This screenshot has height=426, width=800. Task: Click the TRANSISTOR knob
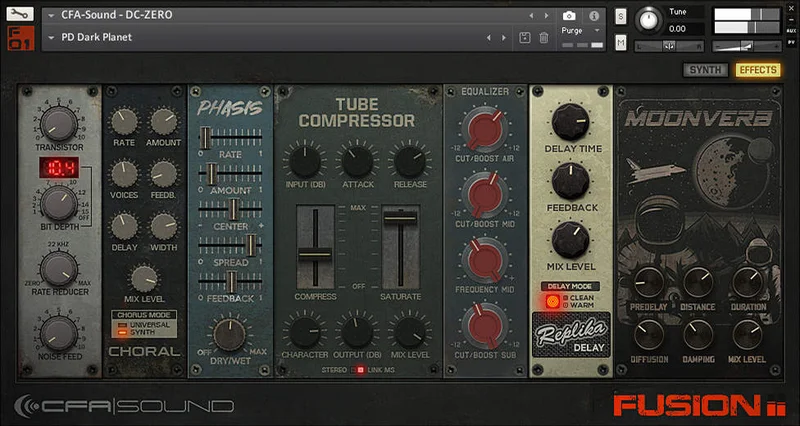[59, 124]
